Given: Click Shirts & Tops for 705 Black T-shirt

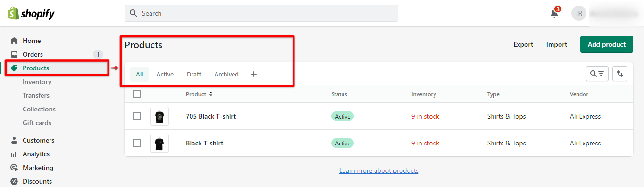Looking at the screenshot, I should pyautogui.click(x=507, y=116).
